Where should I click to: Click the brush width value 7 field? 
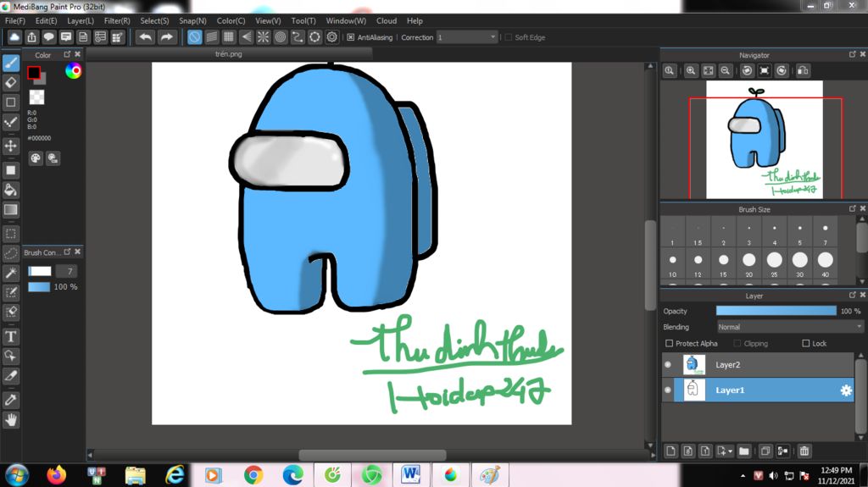(66, 271)
